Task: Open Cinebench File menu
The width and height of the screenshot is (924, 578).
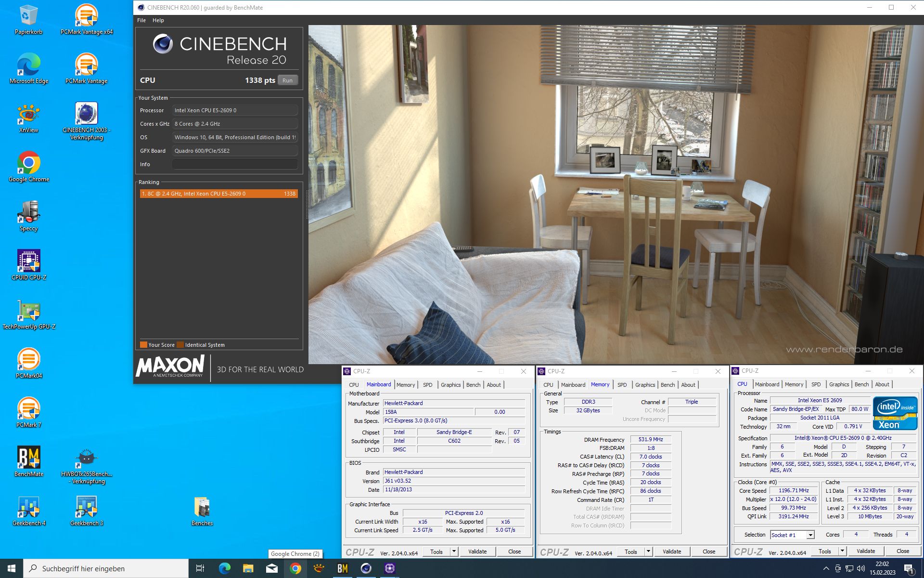Action: point(141,20)
